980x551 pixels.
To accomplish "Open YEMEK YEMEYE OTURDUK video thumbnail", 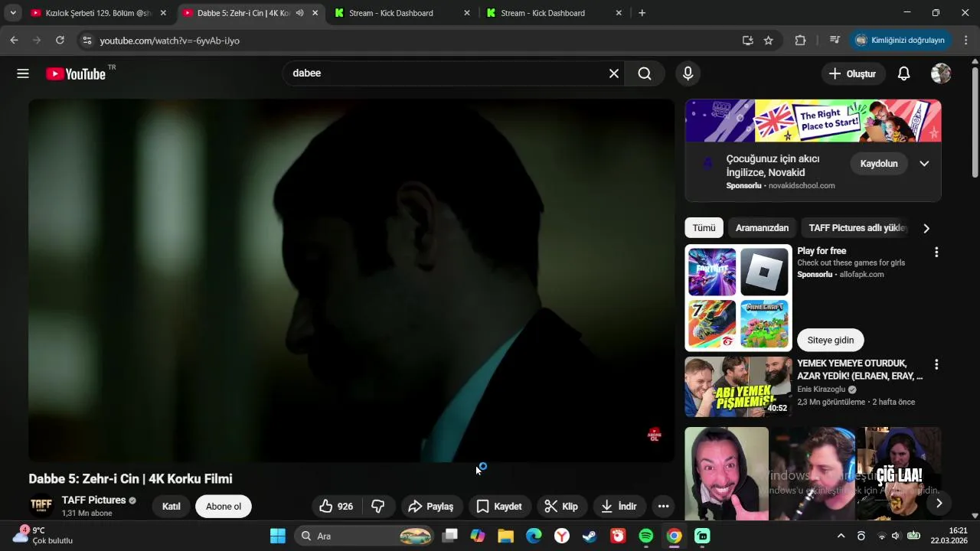I will (738, 386).
